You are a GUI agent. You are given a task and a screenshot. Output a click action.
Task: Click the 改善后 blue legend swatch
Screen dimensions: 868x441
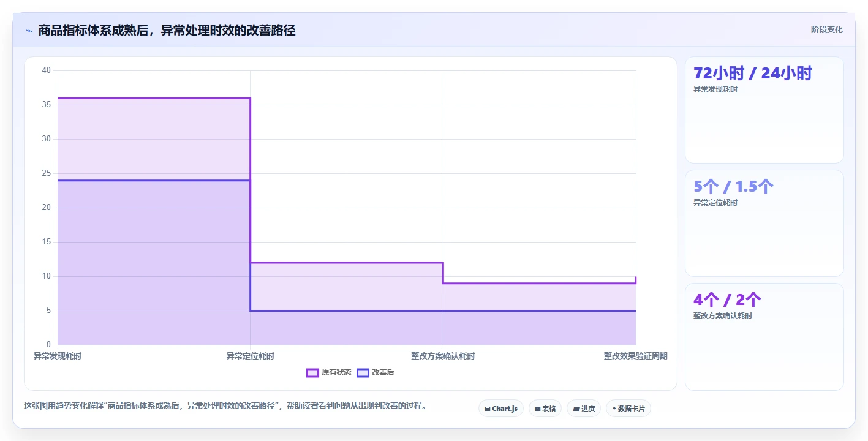coord(363,372)
